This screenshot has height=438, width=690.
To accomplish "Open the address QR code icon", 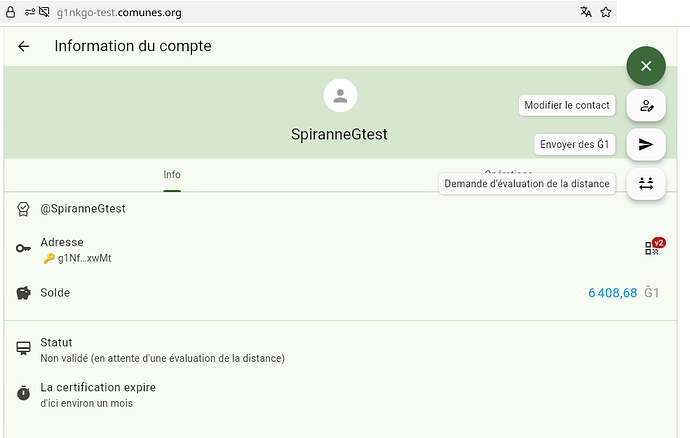I will pos(653,248).
